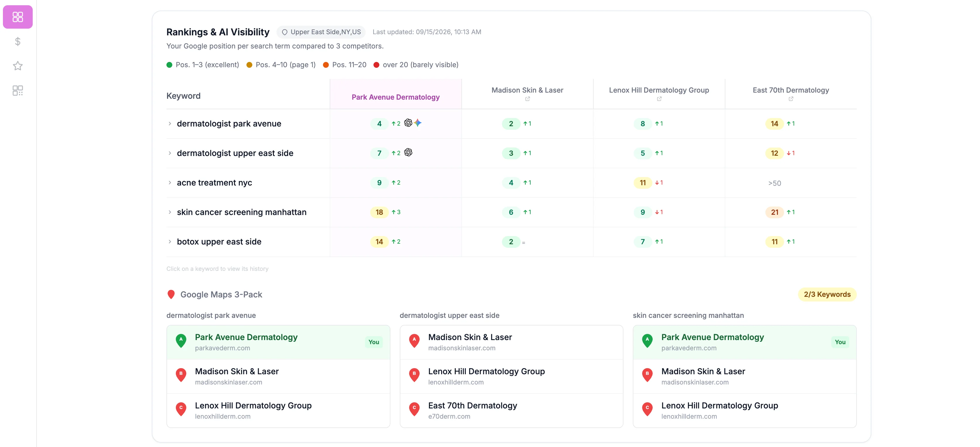This screenshot has height=447, width=980.
Task: Click Madison position 6 for skin cancer screening
Action: point(511,212)
